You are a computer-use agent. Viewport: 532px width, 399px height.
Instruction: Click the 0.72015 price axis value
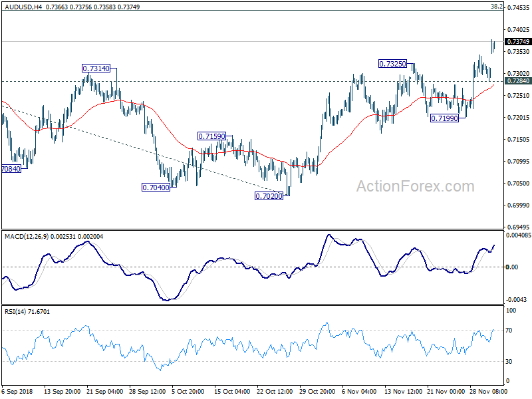point(518,118)
